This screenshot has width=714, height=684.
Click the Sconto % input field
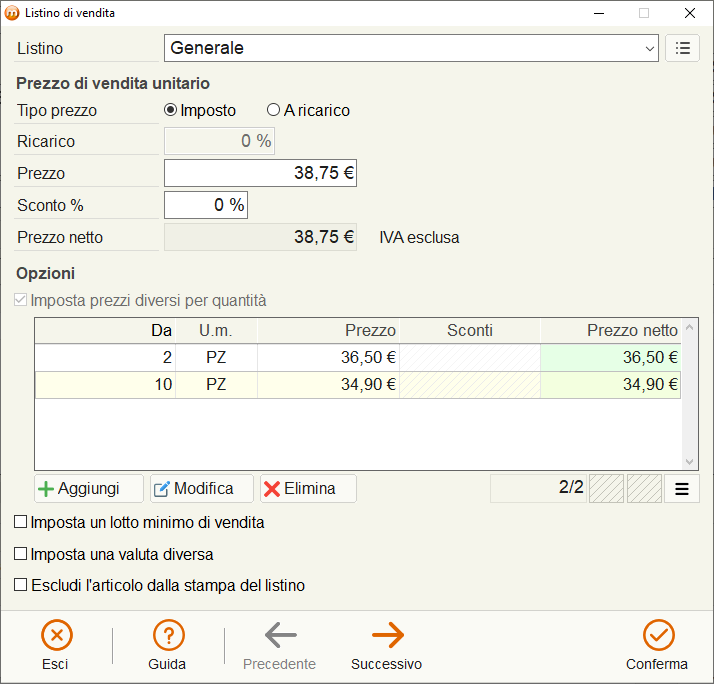click(x=206, y=205)
